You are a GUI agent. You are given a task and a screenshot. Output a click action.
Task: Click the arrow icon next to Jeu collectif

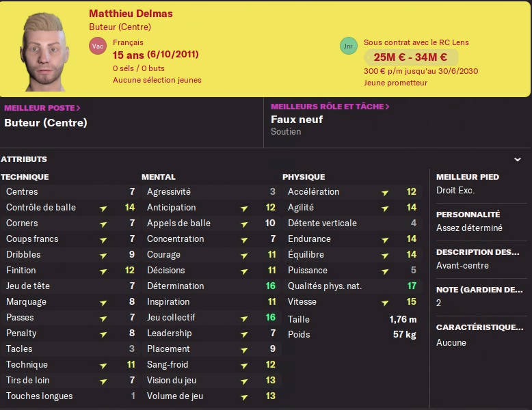point(244,318)
